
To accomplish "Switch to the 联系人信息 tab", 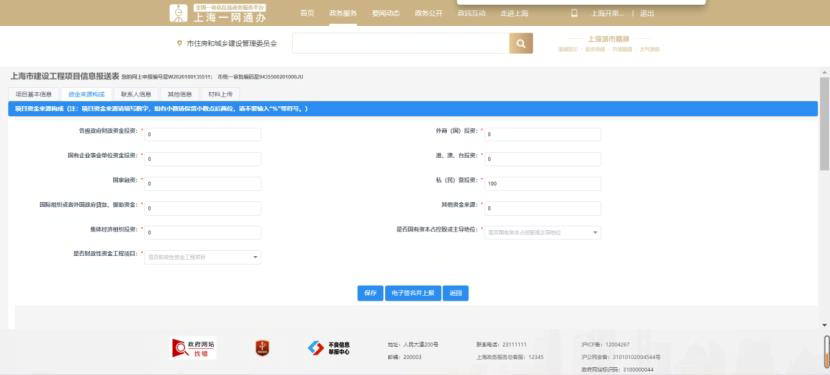I will [x=136, y=94].
